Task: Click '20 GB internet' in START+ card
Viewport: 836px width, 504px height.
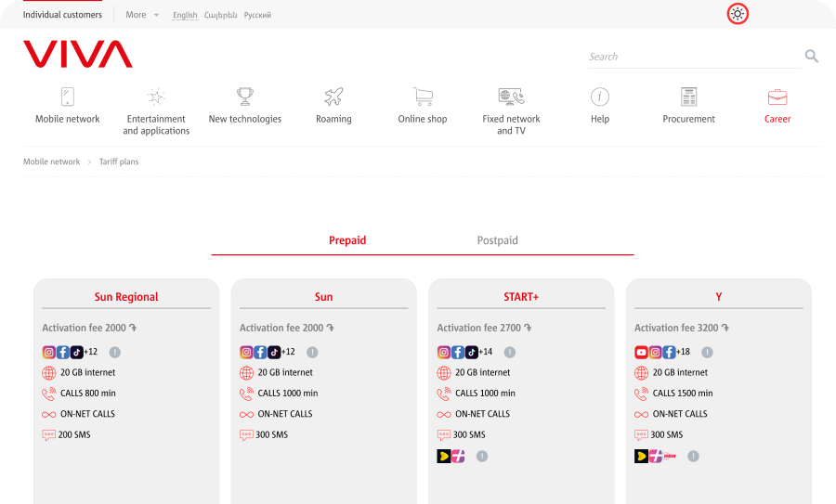Action: click(482, 372)
